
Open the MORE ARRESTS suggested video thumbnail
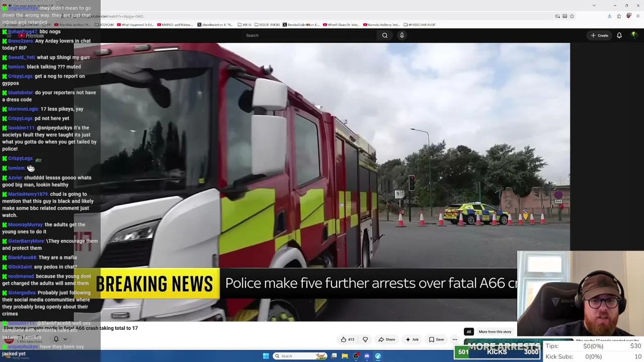[503, 343]
